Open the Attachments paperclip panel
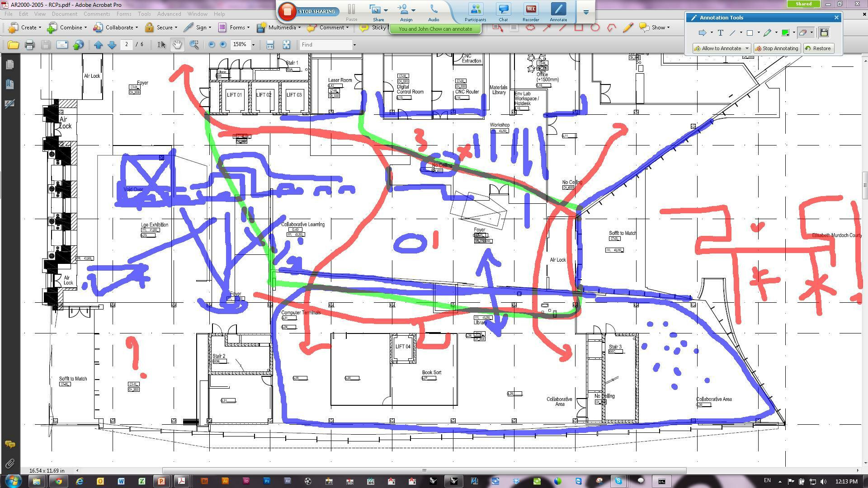This screenshot has width=868, height=488. click(9, 464)
